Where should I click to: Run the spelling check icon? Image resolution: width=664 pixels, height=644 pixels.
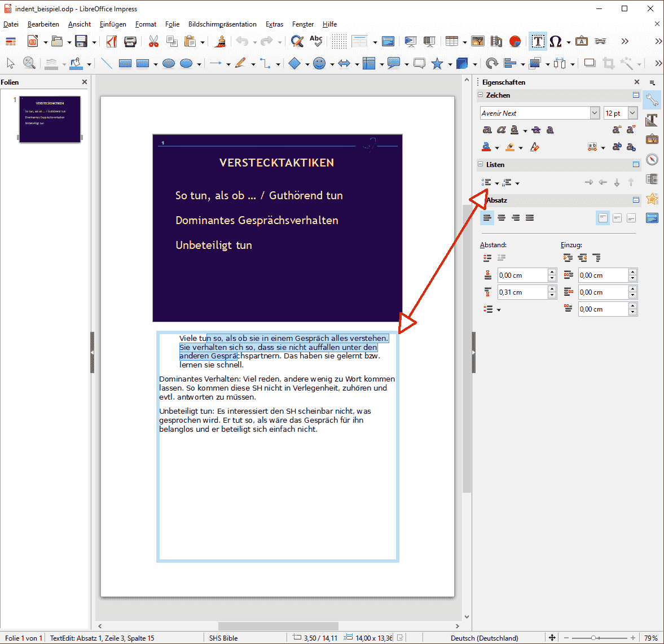(x=316, y=41)
